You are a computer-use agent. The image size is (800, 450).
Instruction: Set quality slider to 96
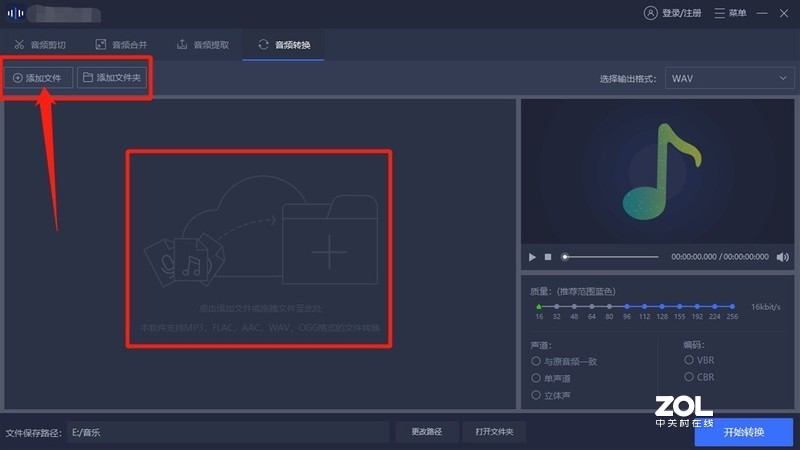coord(627,307)
